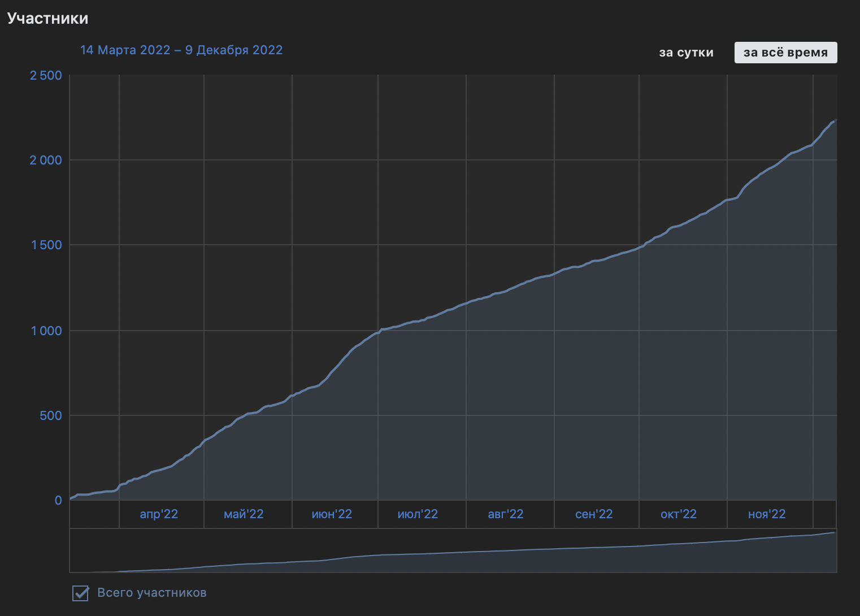Select the 'за всё время' button

tap(785, 52)
